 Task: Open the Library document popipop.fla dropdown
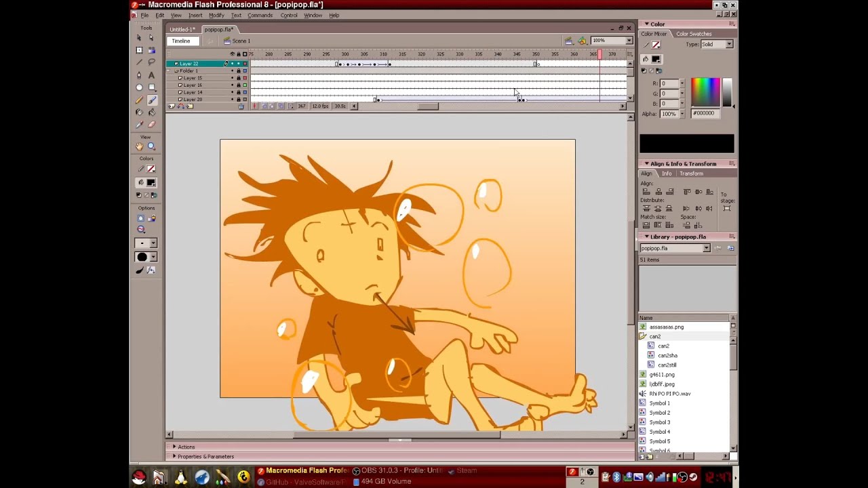click(706, 248)
